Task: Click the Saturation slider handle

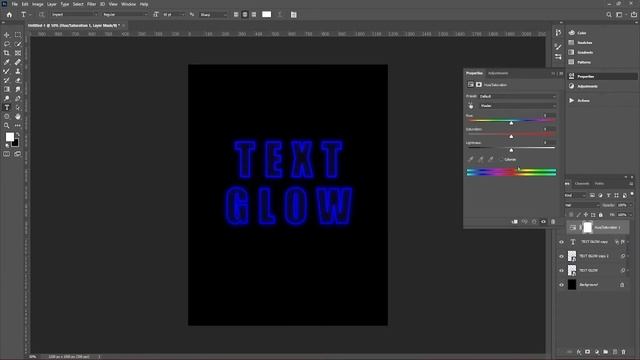Action: click(511, 136)
